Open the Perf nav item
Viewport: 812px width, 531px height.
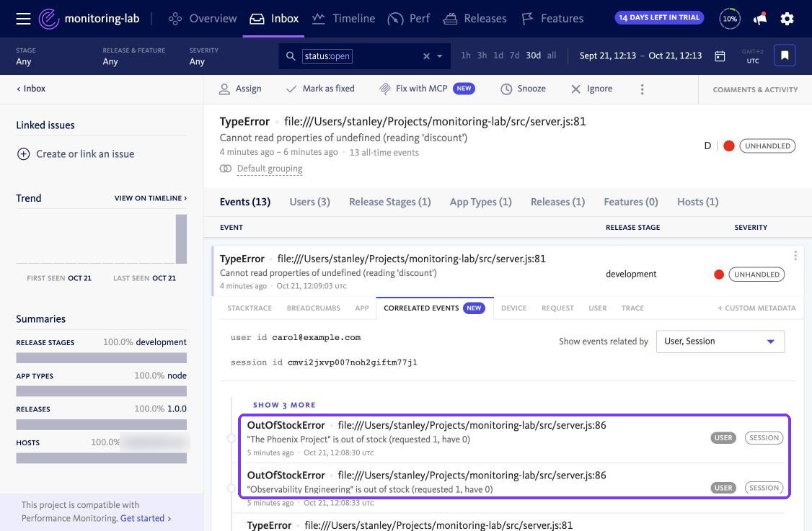[x=409, y=19]
